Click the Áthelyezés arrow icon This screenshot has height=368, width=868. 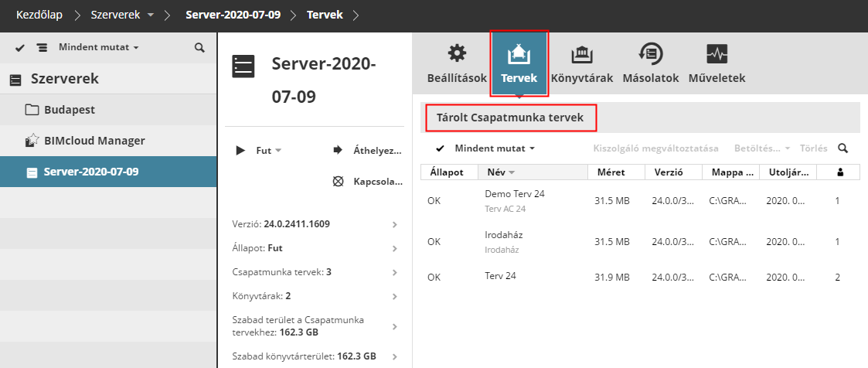click(339, 150)
